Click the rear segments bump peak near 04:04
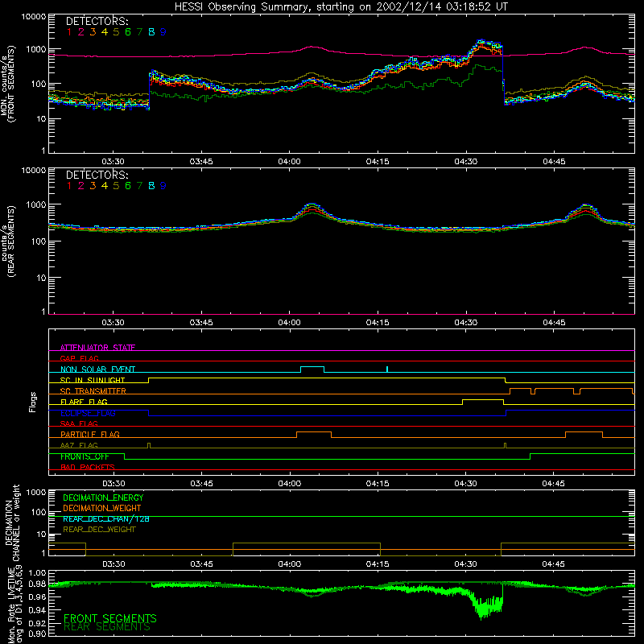 click(312, 204)
